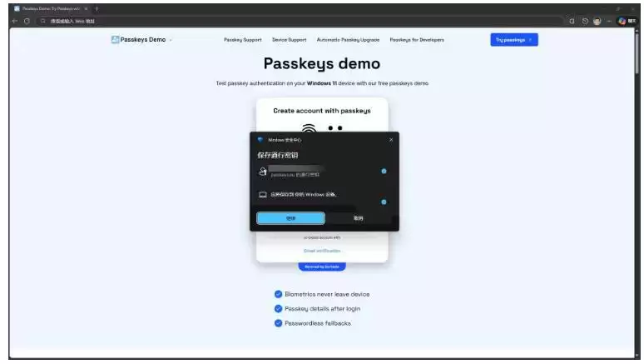Open the Automatic Passkey Upgrade menu item

[348, 40]
